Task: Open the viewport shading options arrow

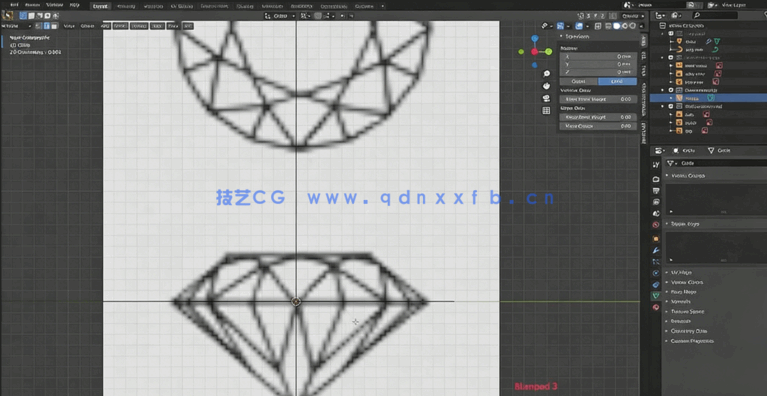Action: click(x=642, y=26)
